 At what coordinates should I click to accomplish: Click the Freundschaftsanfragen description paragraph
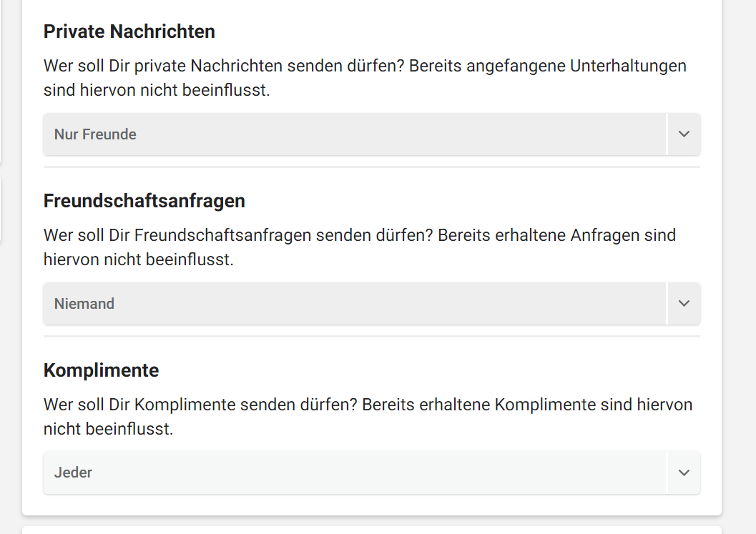tap(360, 247)
